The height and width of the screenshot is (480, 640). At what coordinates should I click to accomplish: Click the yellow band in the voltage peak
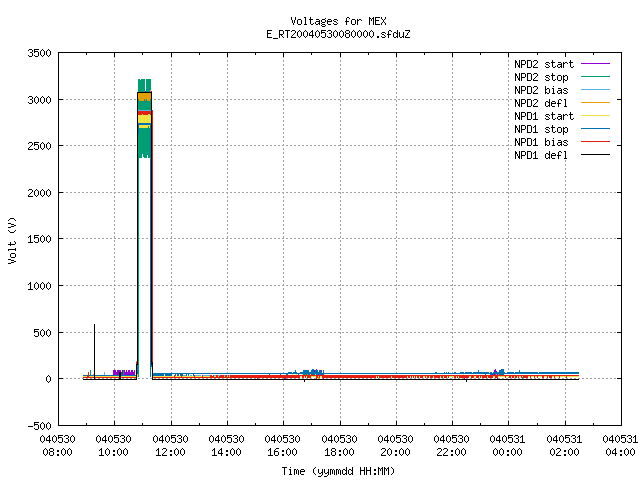144,119
